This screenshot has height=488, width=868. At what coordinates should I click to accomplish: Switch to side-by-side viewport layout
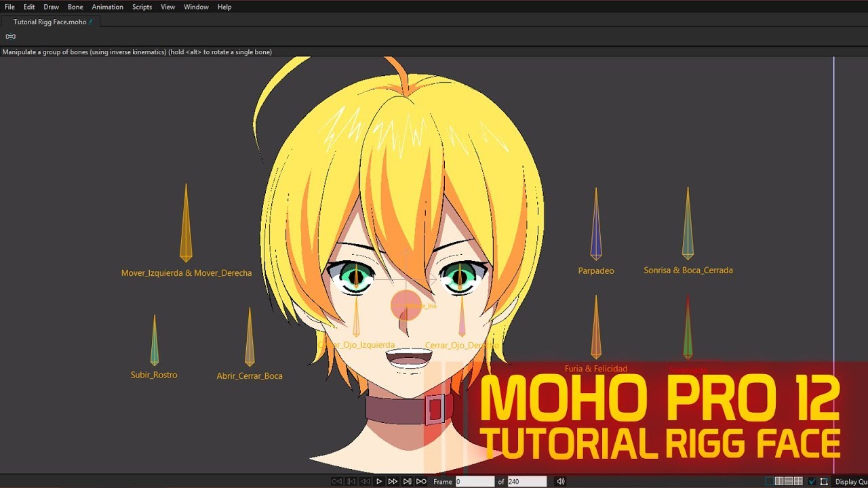click(780, 482)
